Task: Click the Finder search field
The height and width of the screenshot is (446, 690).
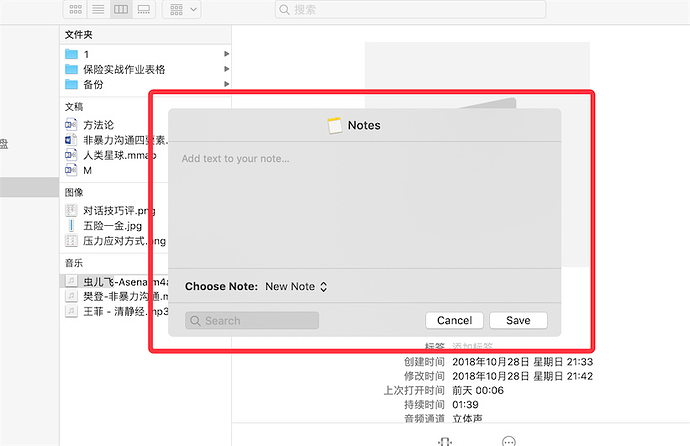Action: coord(410,9)
